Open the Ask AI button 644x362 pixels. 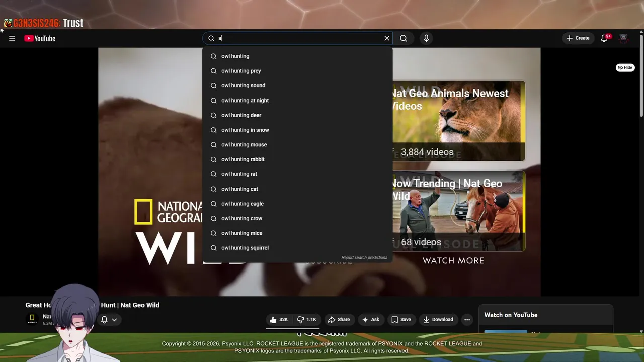(x=371, y=320)
